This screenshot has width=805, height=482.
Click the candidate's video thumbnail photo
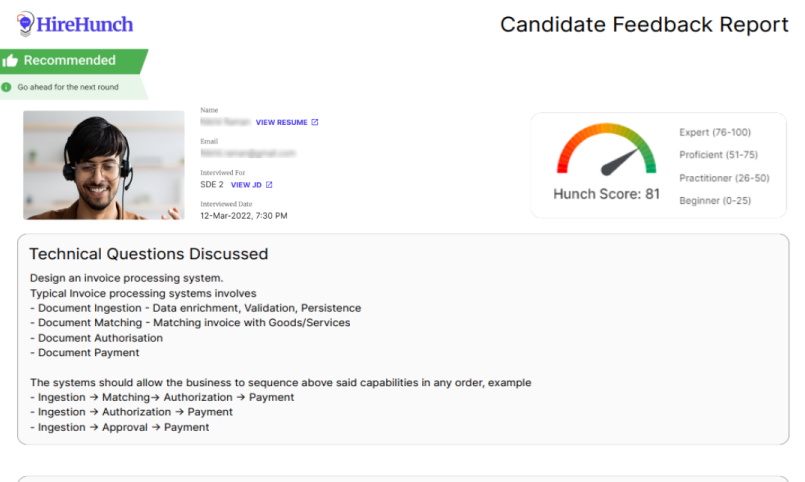pyautogui.click(x=103, y=165)
